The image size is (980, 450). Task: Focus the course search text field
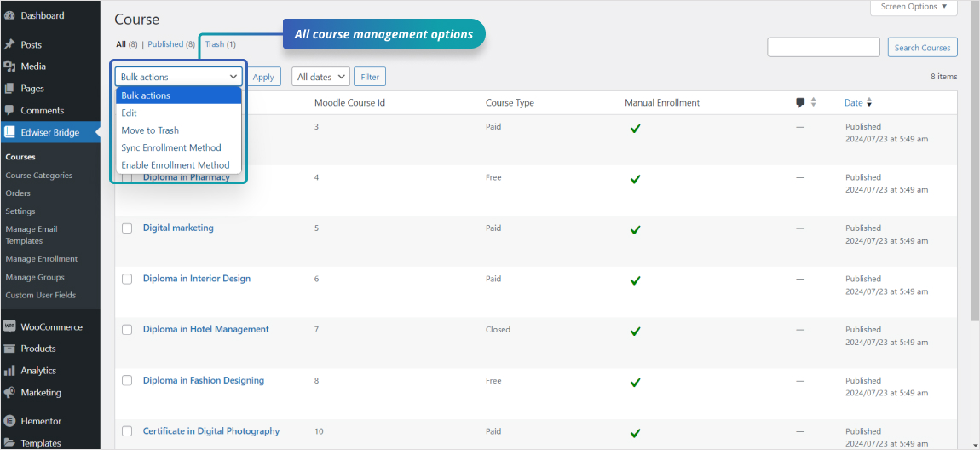pyautogui.click(x=823, y=47)
